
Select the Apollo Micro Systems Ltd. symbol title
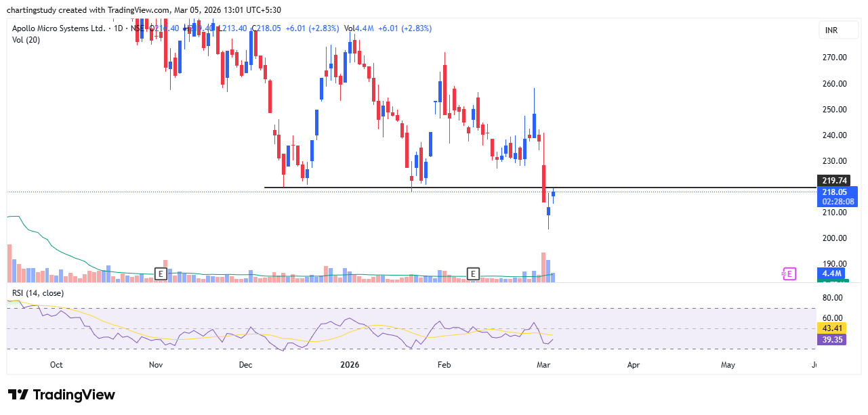click(59, 28)
